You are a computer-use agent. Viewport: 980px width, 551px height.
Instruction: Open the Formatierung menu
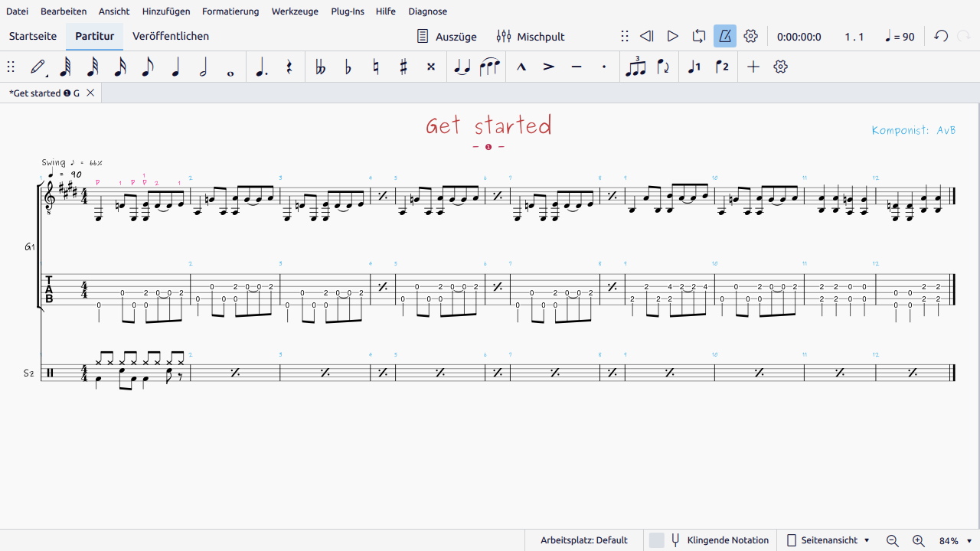click(x=230, y=11)
